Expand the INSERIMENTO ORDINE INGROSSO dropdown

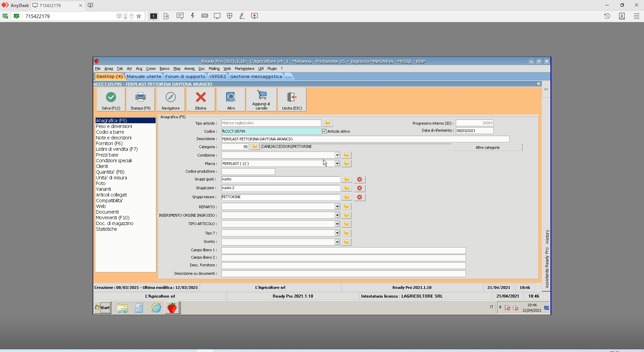point(337,215)
